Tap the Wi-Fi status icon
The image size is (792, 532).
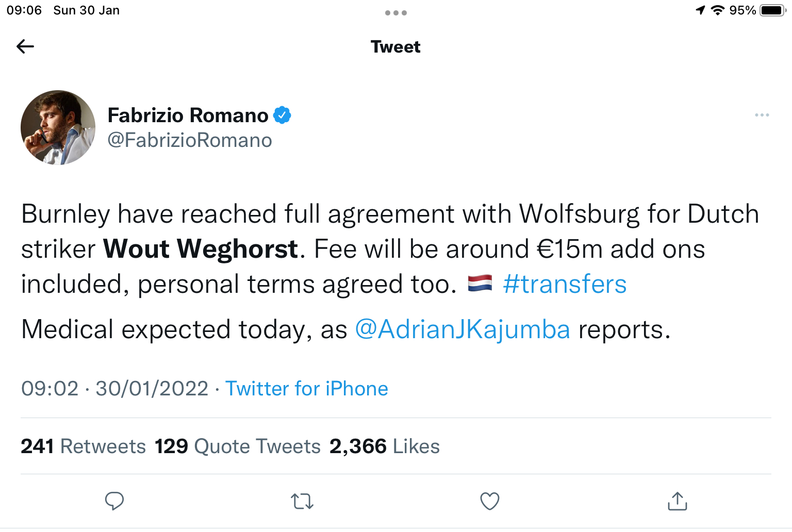717,10
